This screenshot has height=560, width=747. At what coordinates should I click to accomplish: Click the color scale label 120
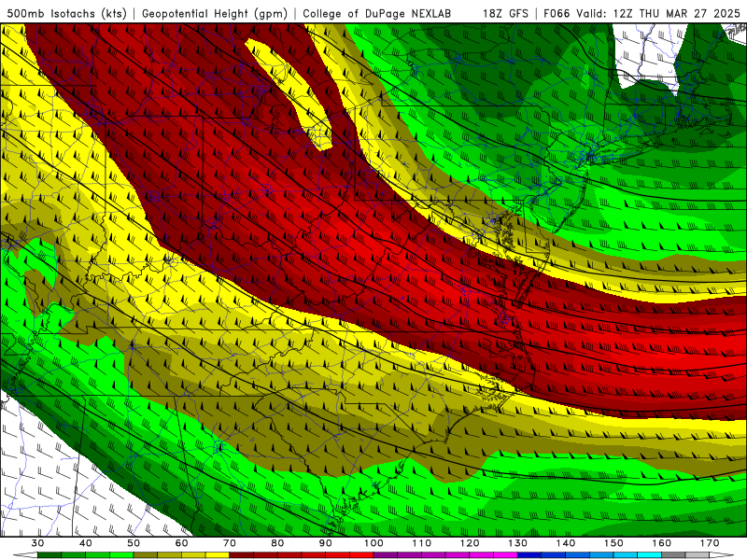tap(470, 543)
